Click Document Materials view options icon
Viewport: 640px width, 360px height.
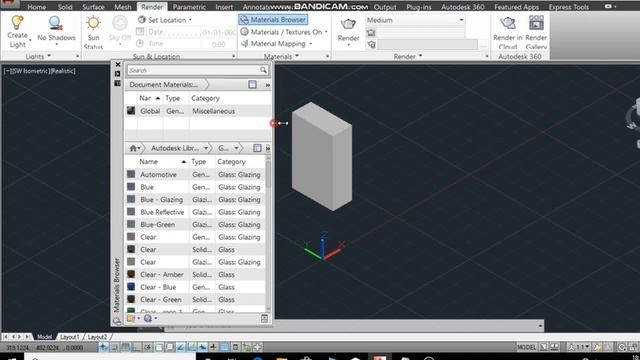coord(252,84)
